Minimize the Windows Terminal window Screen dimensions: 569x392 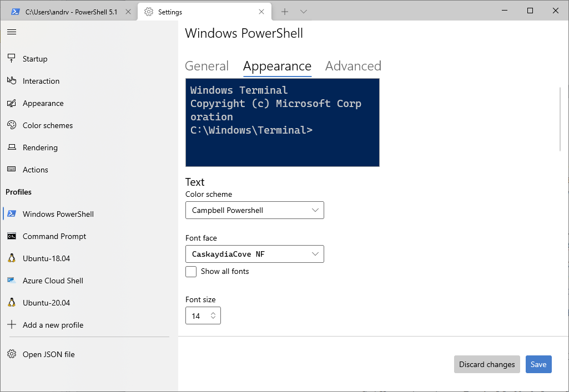point(505,11)
